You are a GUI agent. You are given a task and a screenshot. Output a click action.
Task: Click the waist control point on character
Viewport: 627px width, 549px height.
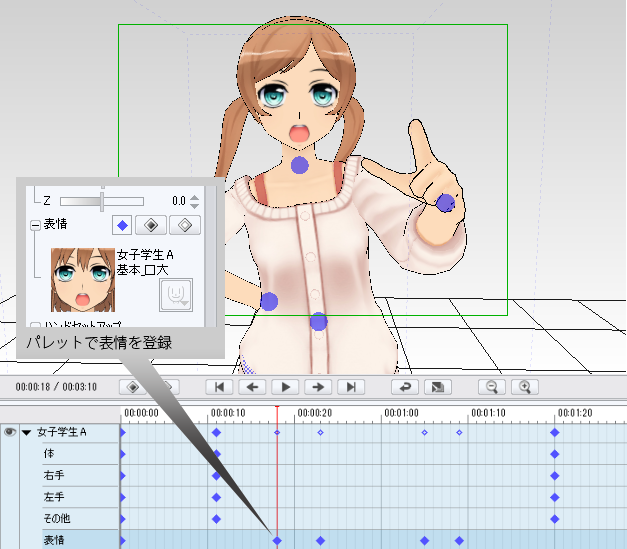[319, 321]
